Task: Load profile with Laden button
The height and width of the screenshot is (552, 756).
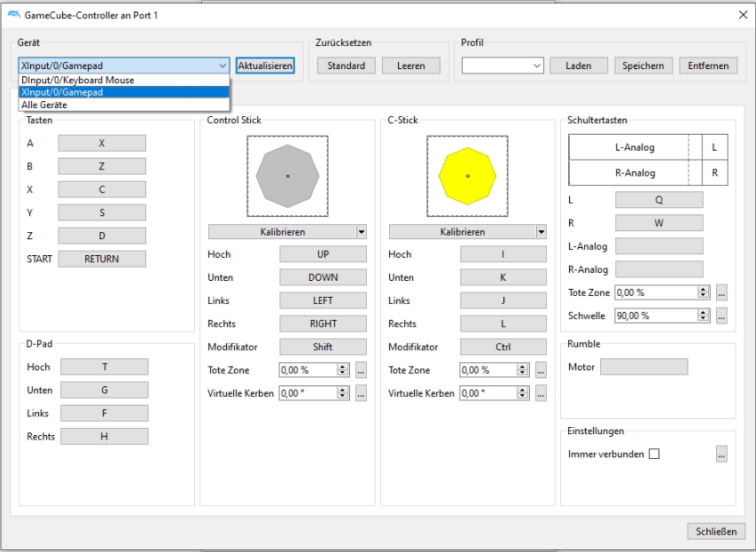Action: tap(579, 66)
